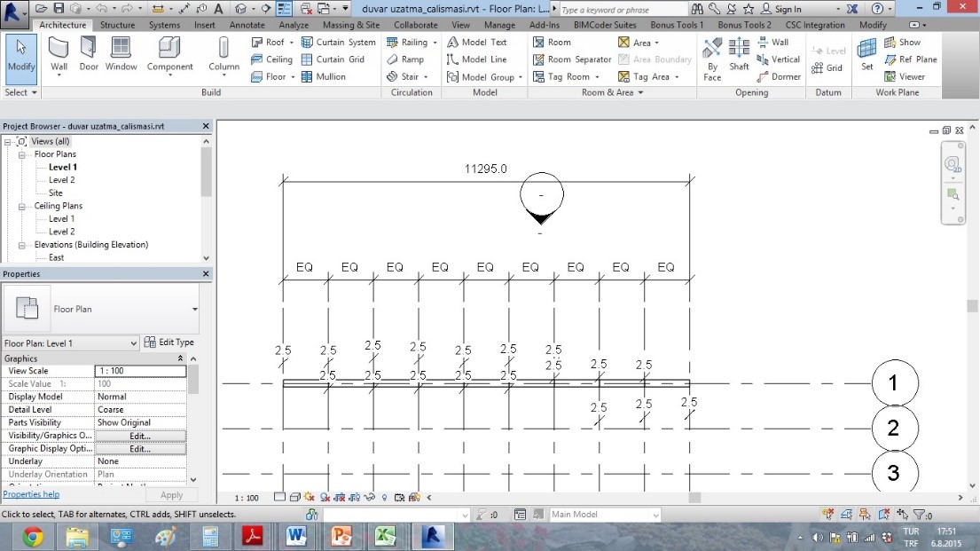The image size is (980, 551).
Task: Collapse the Floor Plans tree node
Action: tap(21, 154)
